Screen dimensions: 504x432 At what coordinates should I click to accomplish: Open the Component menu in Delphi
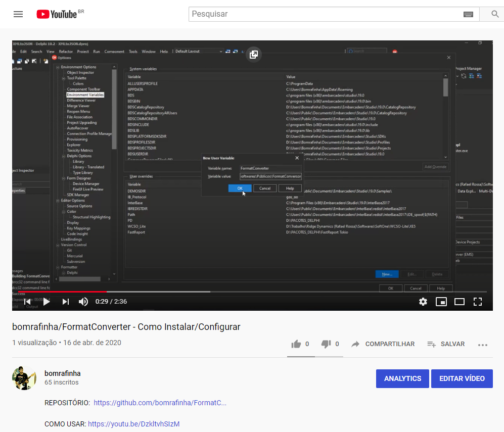(x=114, y=52)
